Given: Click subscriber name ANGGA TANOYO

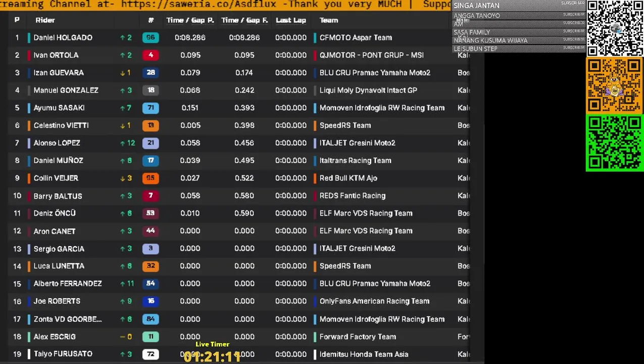Looking at the screenshot, I should pos(477,16).
